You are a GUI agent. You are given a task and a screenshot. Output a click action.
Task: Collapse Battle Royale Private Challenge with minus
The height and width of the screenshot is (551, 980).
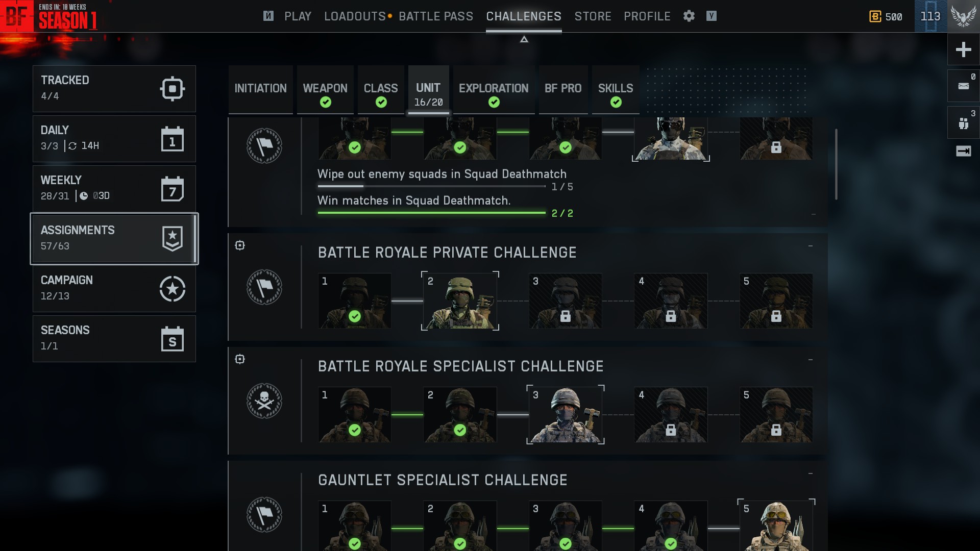click(810, 246)
